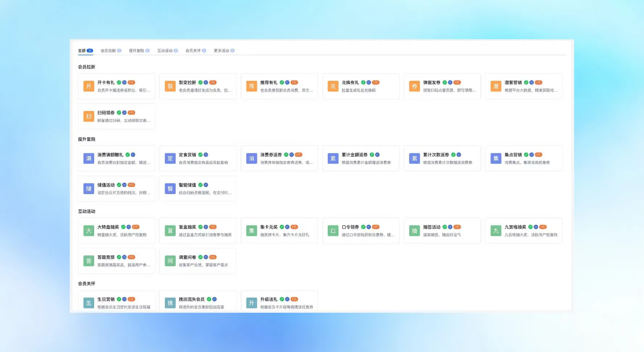This screenshot has height=352, width=644.
Task: Click the orange 兑 icon for 兑换有礼
Action: coord(333,86)
